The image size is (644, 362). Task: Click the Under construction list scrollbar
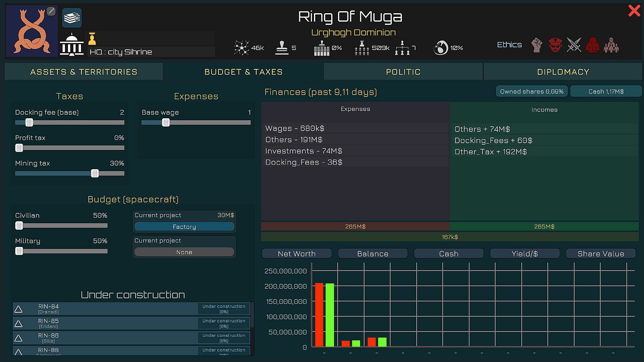252,317
